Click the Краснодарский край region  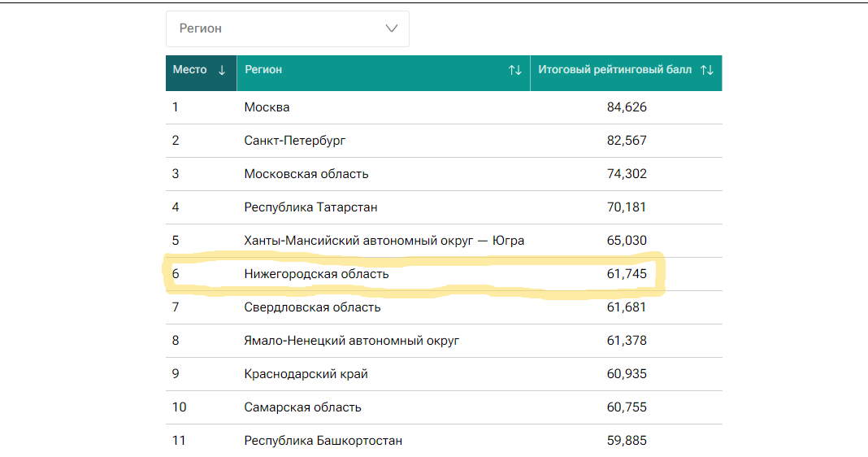306,374
